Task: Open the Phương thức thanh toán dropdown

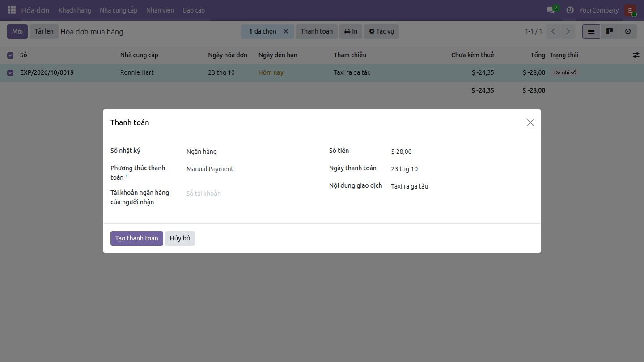Action: (250, 169)
